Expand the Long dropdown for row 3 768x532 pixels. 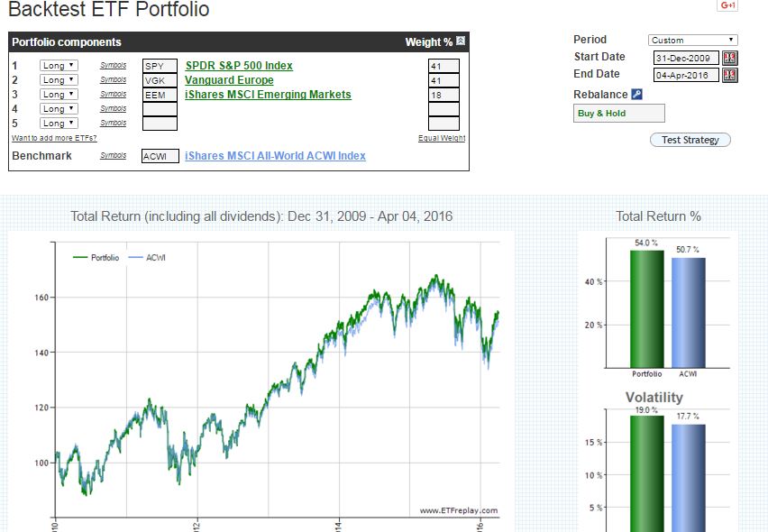(x=59, y=95)
